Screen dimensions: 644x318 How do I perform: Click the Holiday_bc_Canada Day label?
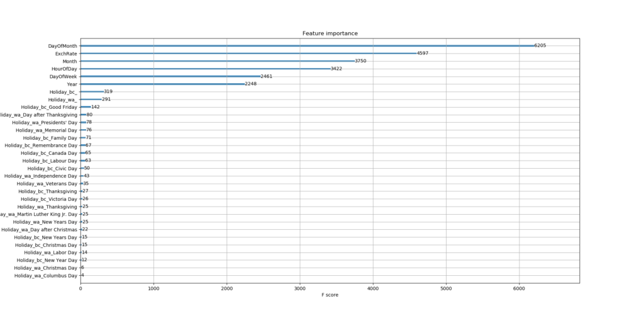click(49, 153)
